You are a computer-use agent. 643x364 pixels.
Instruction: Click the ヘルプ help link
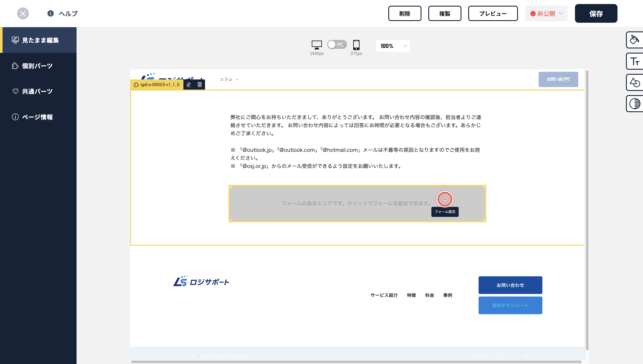[x=68, y=14]
